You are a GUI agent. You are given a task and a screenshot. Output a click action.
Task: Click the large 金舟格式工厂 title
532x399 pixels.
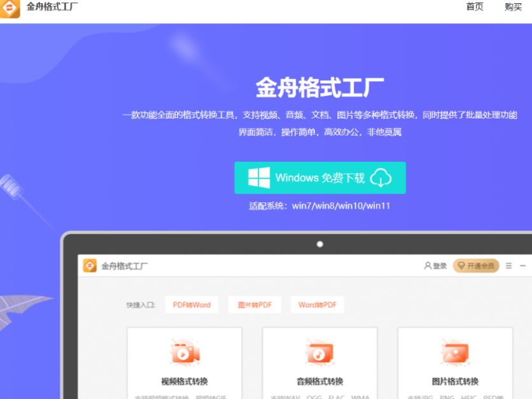pos(319,88)
